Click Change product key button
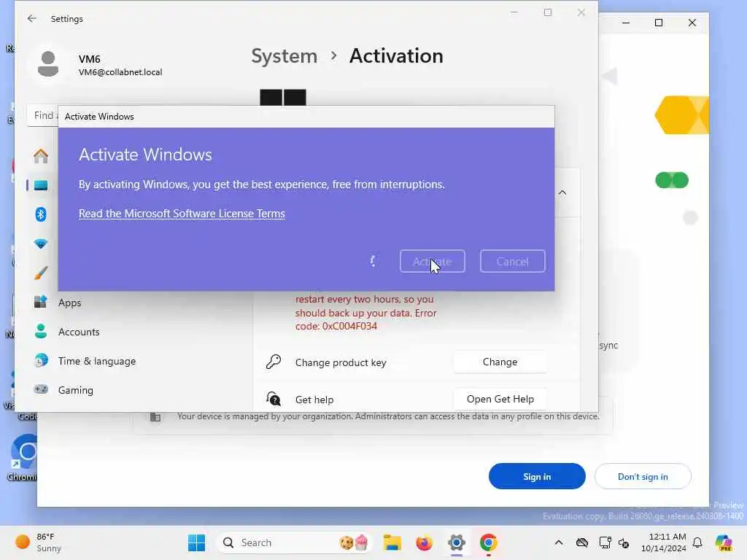Image resolution: width=747 pixels, height=560 pixels. [500, 362]
